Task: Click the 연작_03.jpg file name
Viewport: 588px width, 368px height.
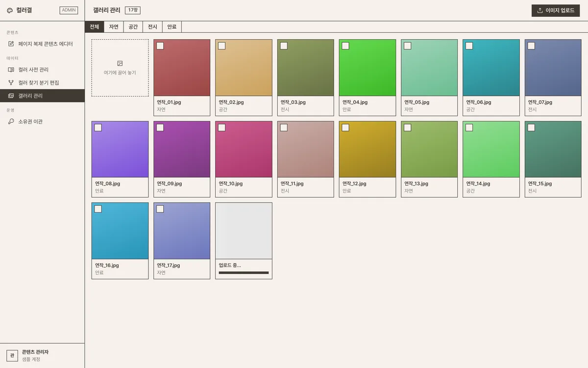Action: click(x=293, y=103)
